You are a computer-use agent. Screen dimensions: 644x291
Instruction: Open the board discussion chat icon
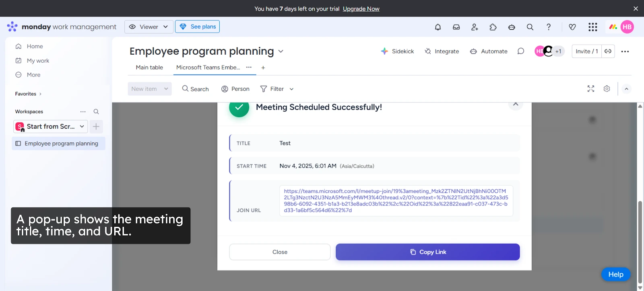click(521, 51)
